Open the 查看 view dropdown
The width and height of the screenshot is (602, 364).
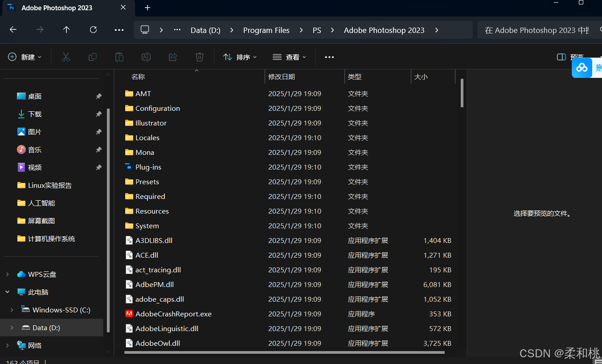pyautogui.click(x=290, y=57)
